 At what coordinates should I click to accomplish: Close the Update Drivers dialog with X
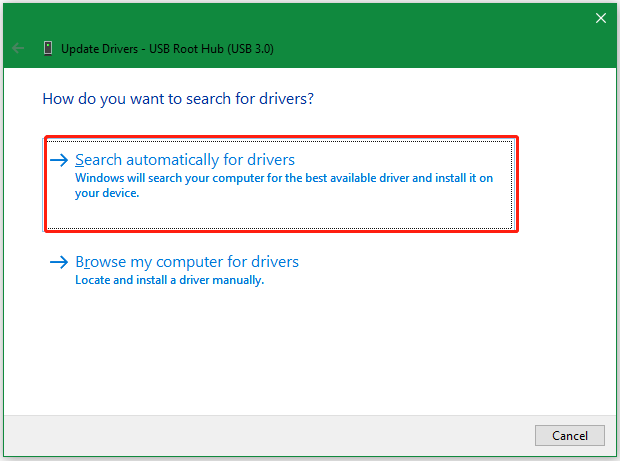600,18
